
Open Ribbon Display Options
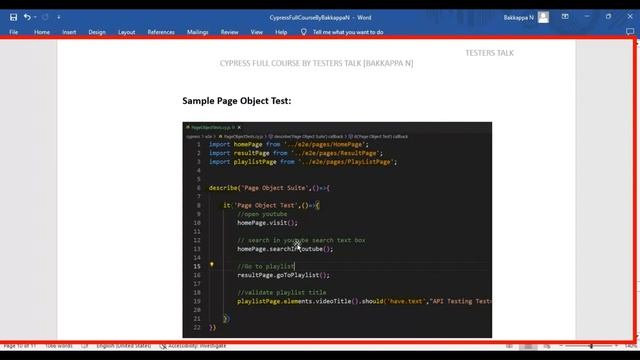[565, 17]
